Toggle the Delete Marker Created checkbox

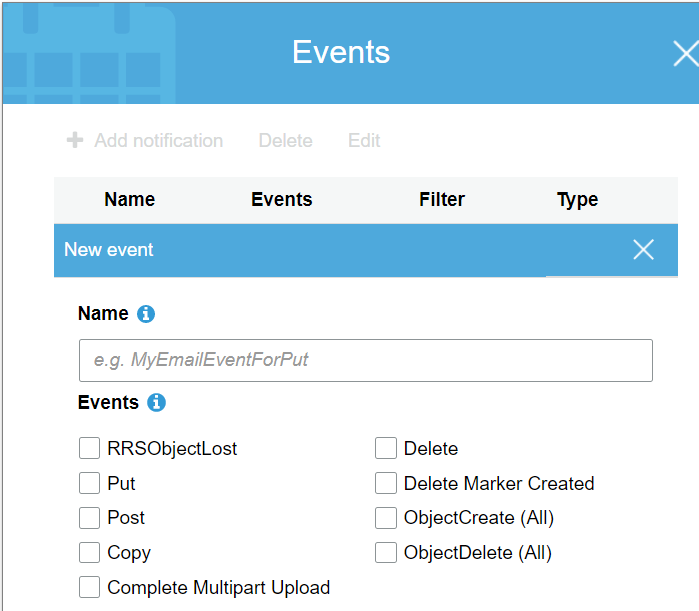386,483
